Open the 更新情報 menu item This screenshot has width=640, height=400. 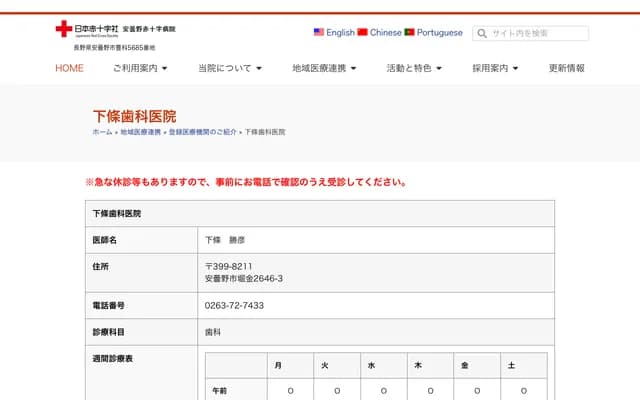point(567,68)
